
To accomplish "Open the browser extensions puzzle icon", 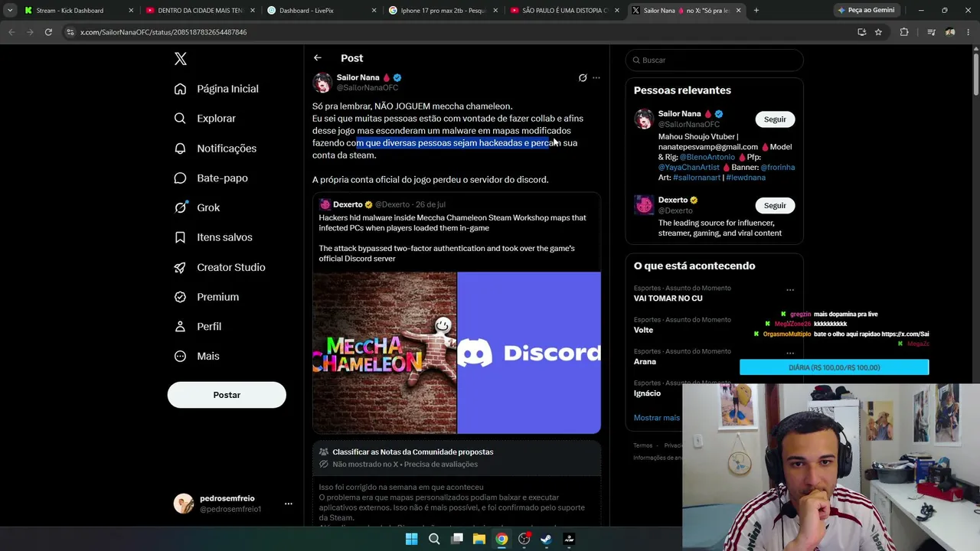I will click(904, 32).
